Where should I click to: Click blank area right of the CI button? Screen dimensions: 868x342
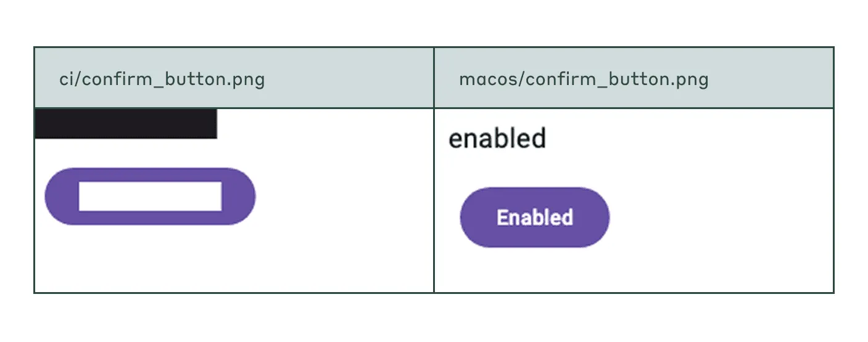[344, 197]
